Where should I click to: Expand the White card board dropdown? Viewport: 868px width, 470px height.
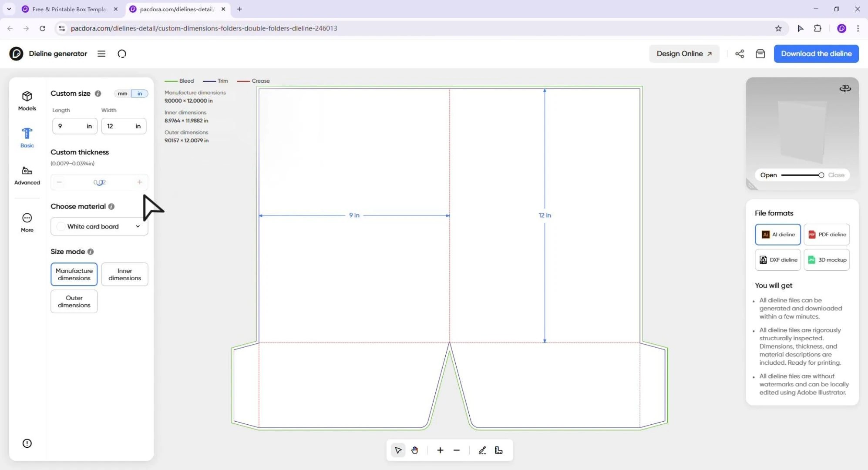click(x=99, y=226)
